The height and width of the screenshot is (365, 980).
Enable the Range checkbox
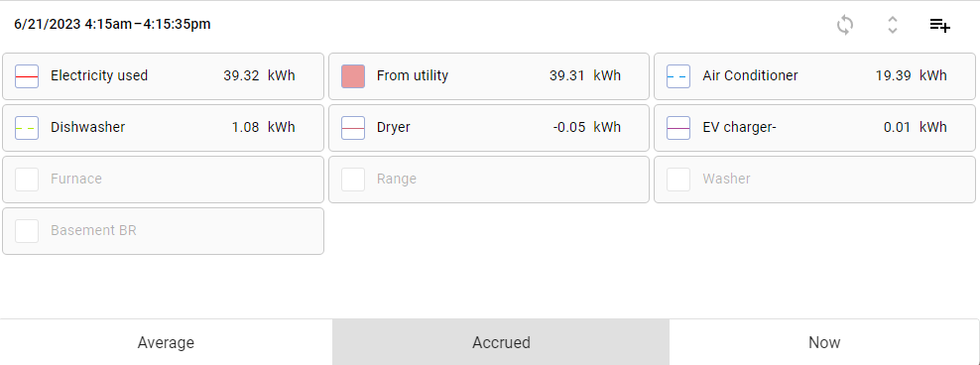tap(353, 180)
